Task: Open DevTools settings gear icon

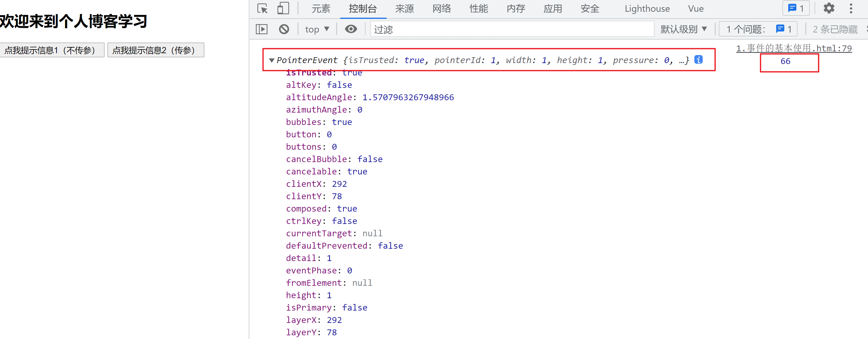Action: 828,8
